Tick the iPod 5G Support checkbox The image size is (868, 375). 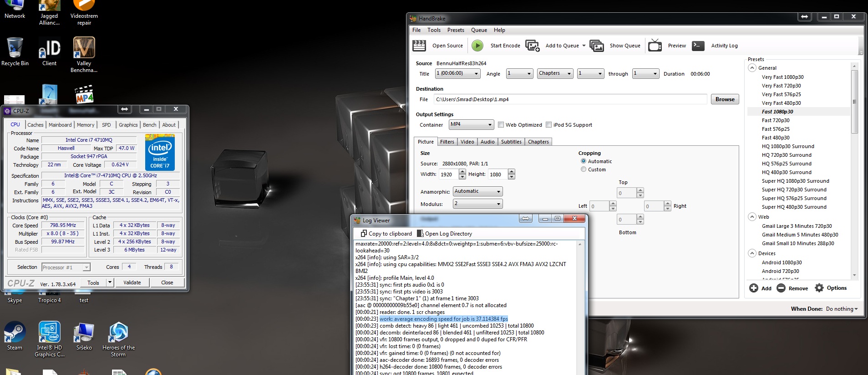point(548,125)
